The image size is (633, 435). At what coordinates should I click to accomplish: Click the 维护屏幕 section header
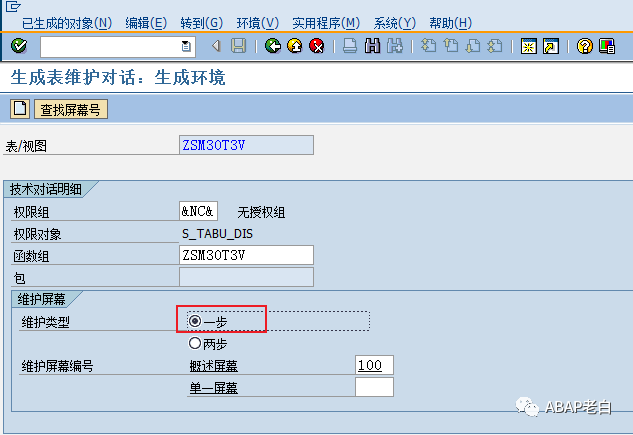click(41, 299)
